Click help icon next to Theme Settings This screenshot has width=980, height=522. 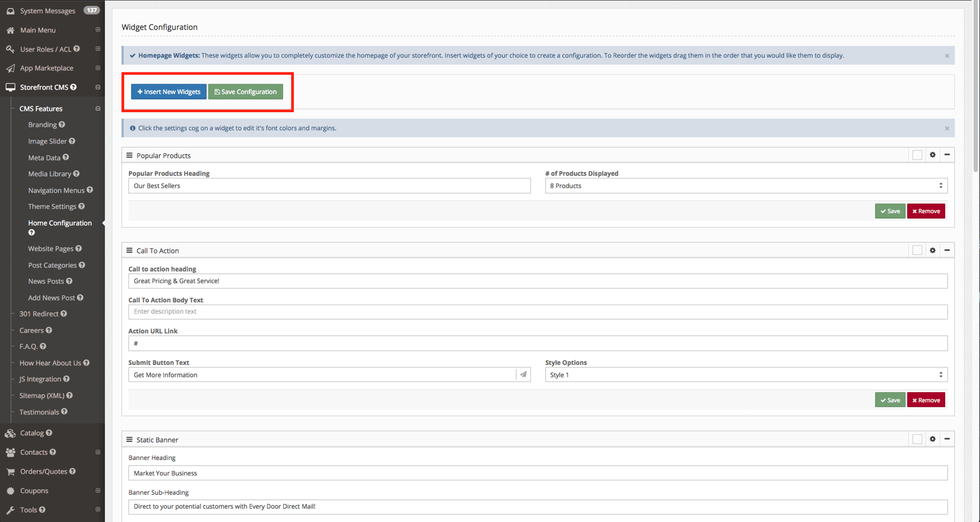point(81,206)
